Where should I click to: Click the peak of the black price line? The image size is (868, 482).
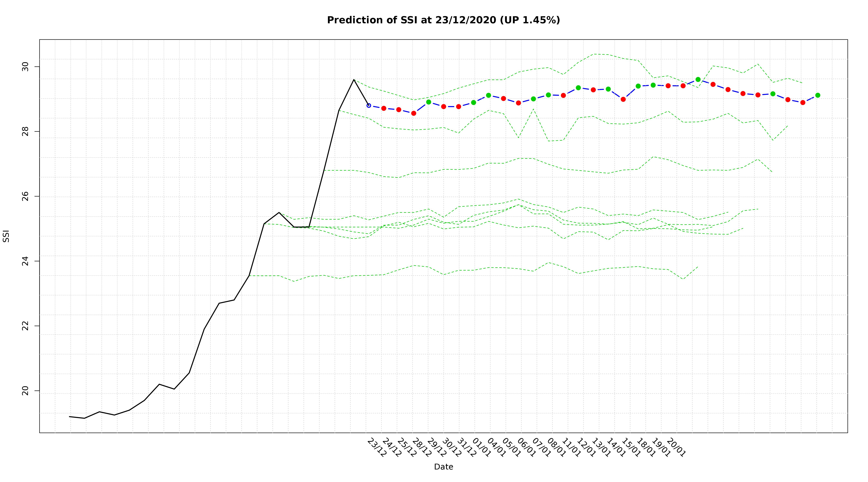click(353, 80)
